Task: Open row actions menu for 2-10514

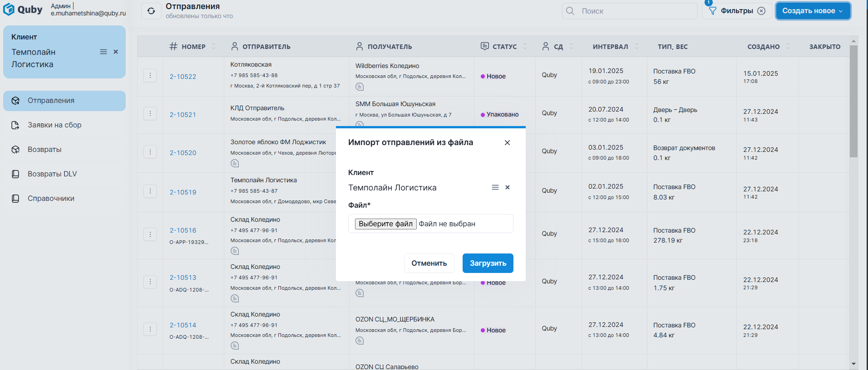Action: 150,329
